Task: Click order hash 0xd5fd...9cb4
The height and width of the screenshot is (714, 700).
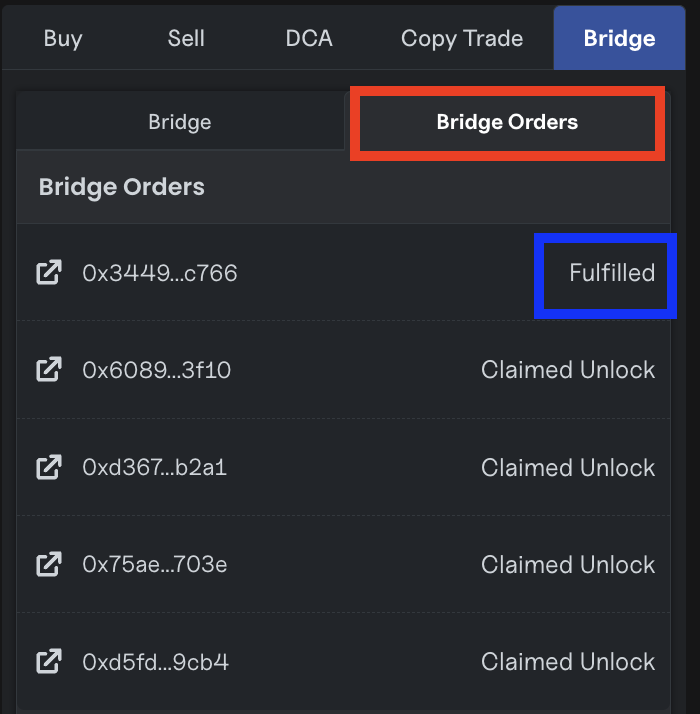Action: pyautogui.click(x=156, y=661)
